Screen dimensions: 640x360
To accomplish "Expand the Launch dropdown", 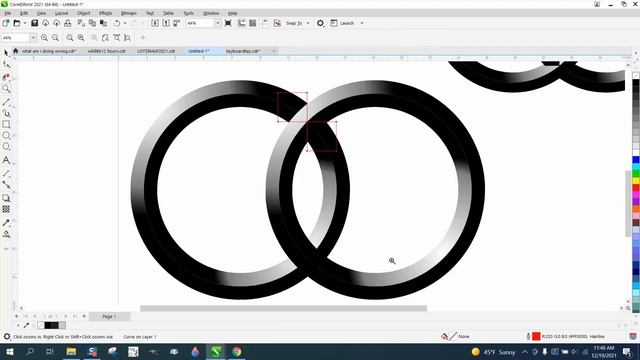I will click(x=362, y=23).
